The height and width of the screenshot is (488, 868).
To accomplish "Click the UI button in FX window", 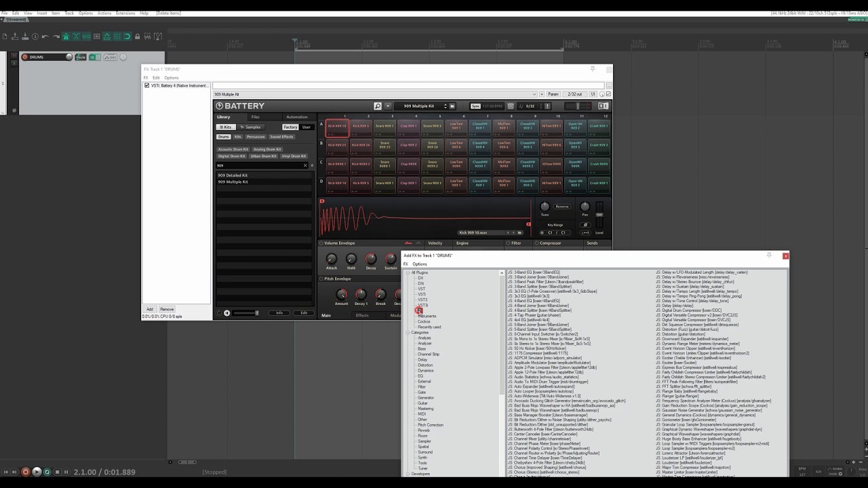I will click(593, 94).
